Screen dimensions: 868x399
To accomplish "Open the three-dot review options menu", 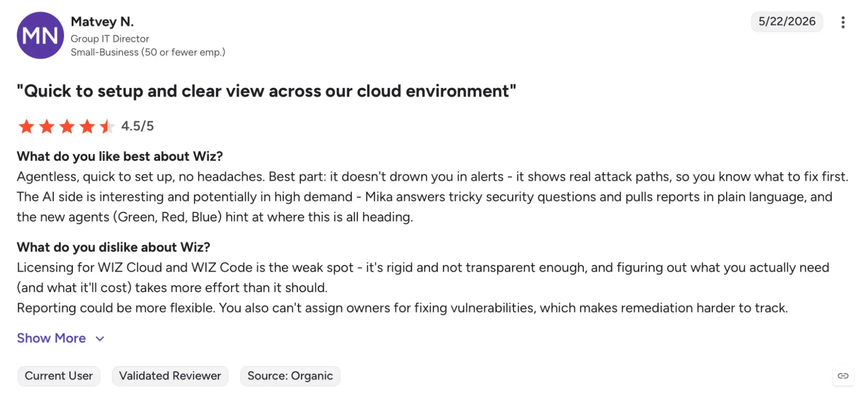I will [x=842, y=22].
